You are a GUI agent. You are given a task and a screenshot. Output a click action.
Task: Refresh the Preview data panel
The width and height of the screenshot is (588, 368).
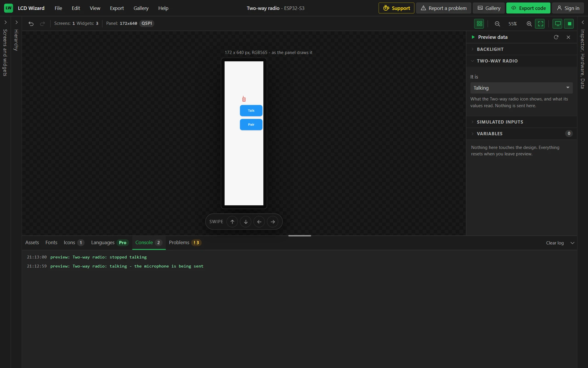[x=556, y=37]
